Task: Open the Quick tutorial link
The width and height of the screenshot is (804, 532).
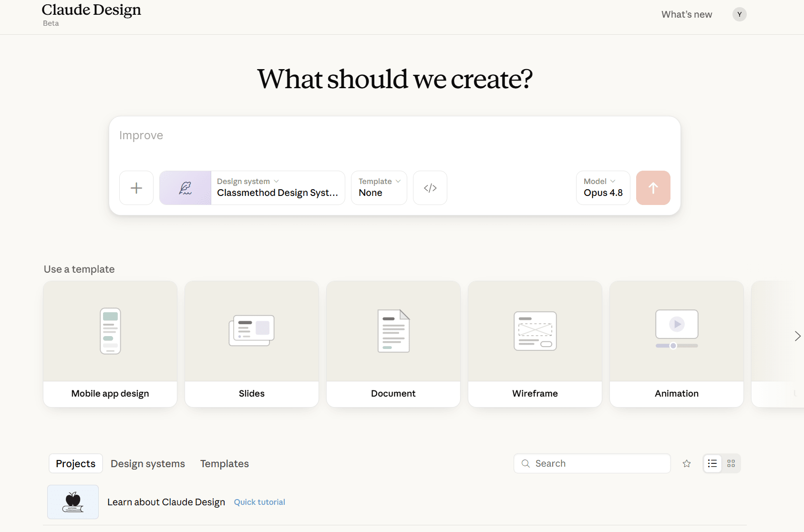Action: click(x=259, y=502)
